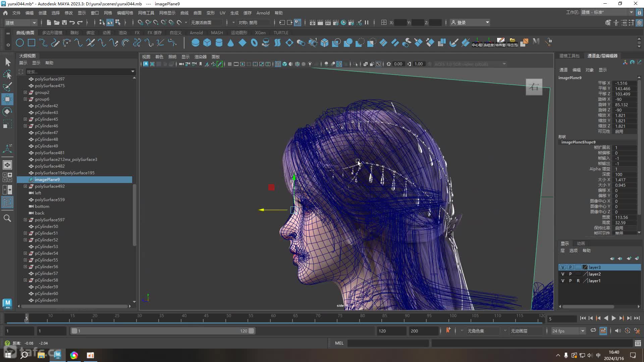The image size is (644, 362).
Task: Toggle grid display in viewport toolbar
Action: (x=230, y=64)
